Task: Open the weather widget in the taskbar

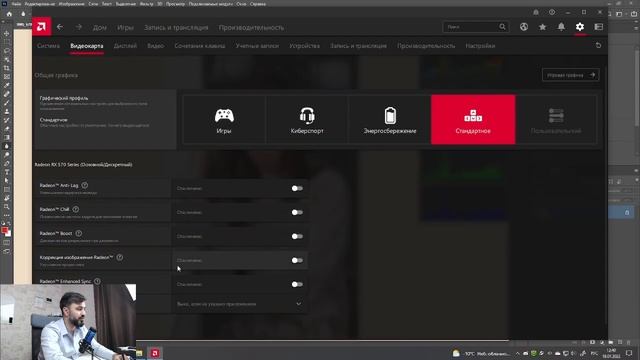Action: (481, 353)
